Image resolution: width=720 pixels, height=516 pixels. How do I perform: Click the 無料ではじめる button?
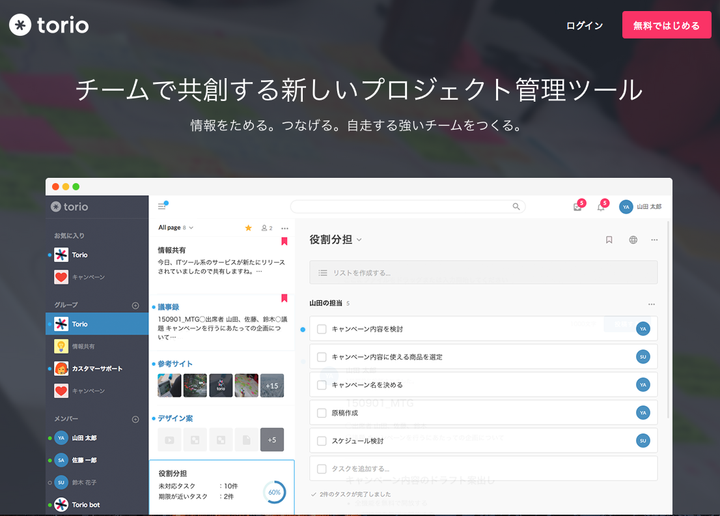pos(666,25)
